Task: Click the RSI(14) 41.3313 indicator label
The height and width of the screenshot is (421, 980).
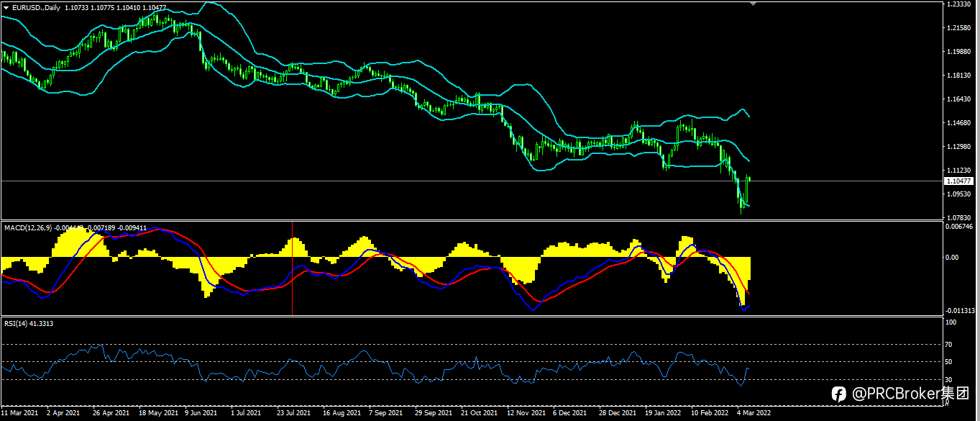Action: pyautogui.click(x=29, y=323)
